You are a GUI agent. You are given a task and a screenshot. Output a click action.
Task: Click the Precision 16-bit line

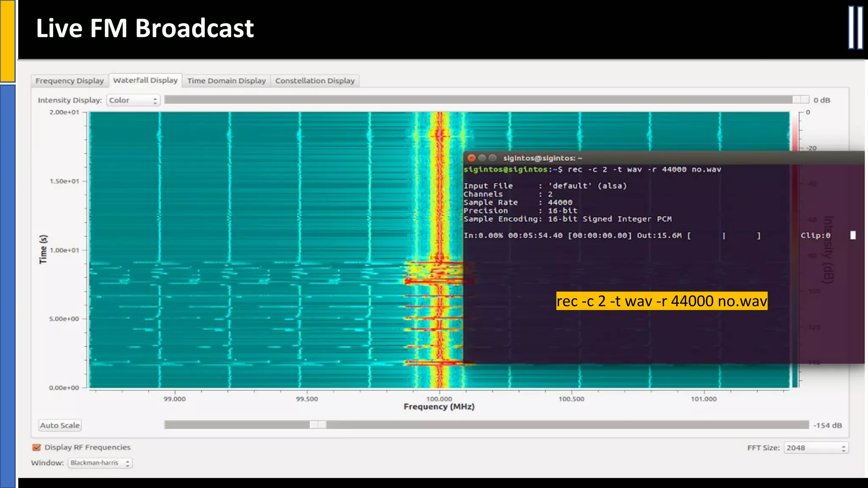tap(520, 211)
